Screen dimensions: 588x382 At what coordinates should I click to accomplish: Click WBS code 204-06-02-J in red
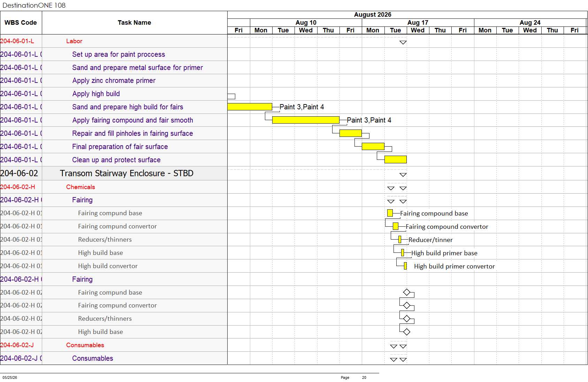(17, 345)
